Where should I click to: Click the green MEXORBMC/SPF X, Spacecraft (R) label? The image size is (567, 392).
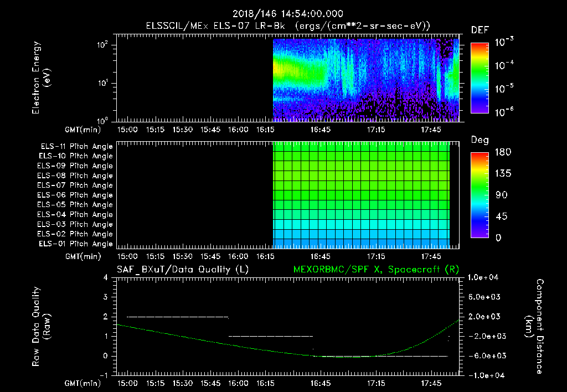376,270
